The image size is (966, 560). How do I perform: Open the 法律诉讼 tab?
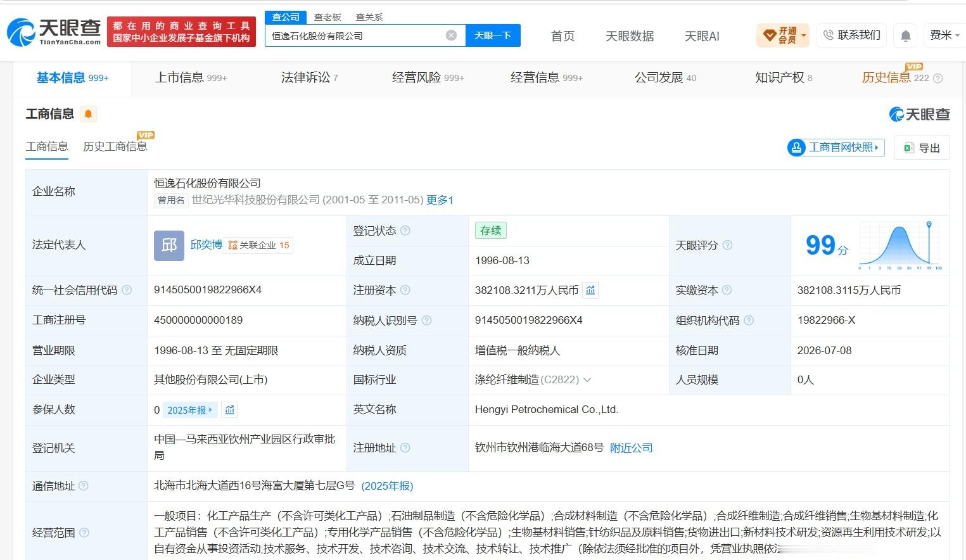click(x=310, y=78)
